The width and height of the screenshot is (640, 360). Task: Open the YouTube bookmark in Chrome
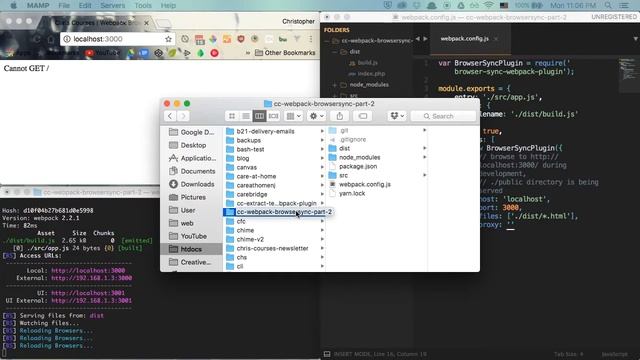point(102,53)
